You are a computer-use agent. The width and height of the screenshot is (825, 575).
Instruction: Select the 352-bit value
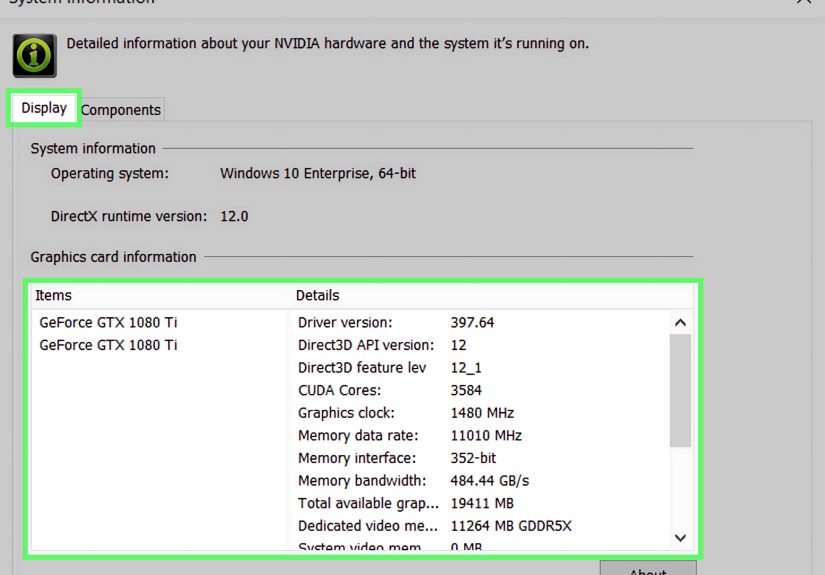pos(473,458)
